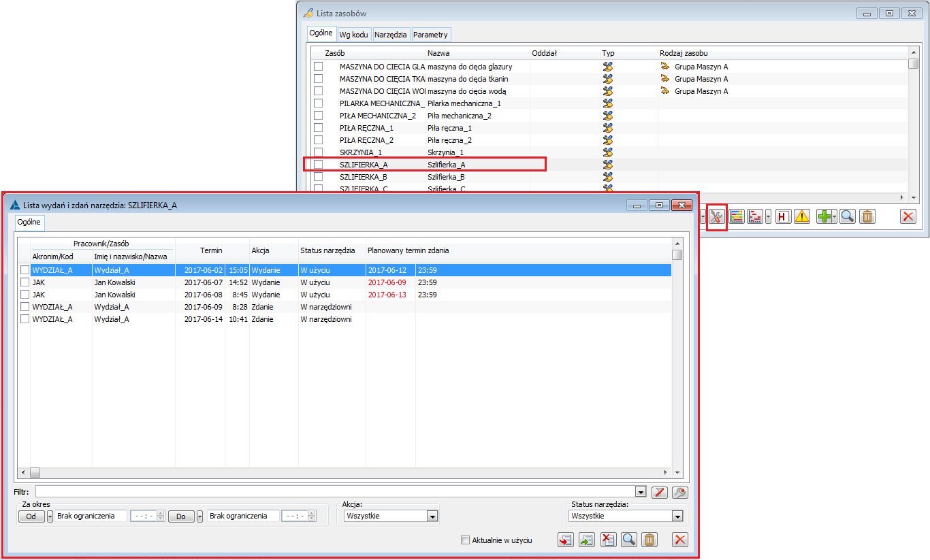Open the Status narzędzia dropdown list
This screenshot has width=930, height=560.
click(677, 516)
